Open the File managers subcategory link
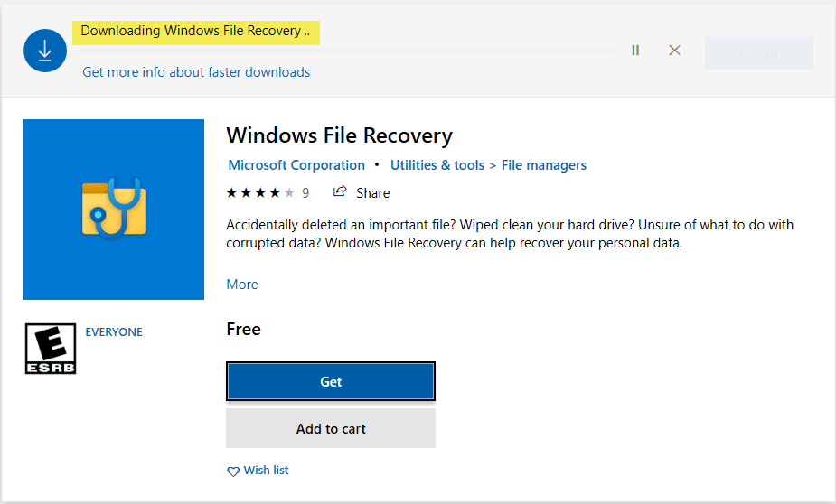Screen dimensions: 836x504 [x=544, y=165]
